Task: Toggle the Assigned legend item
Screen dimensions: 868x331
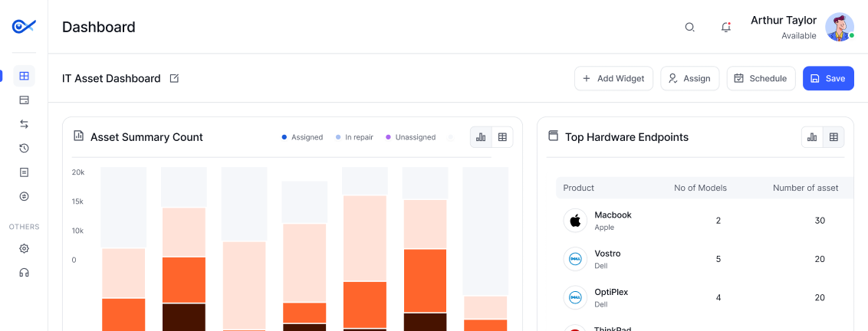Action: point(302,137)
